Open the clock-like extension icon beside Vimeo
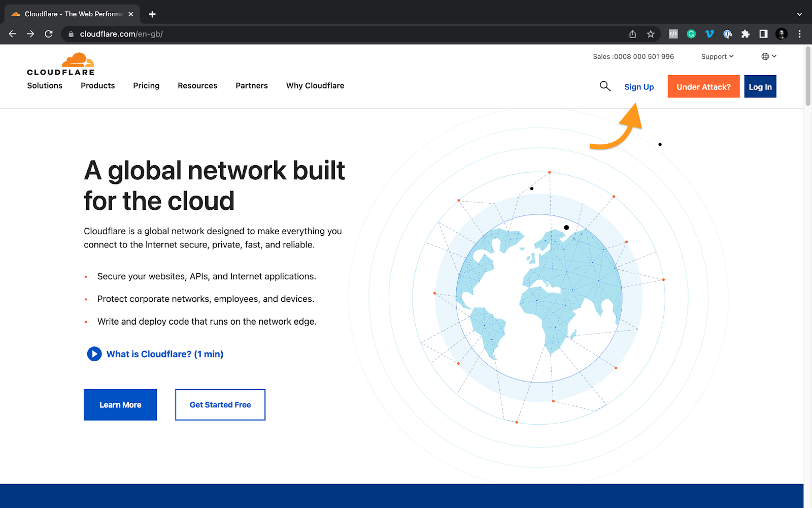Image resolution: width=812 pixels, height=508 pixels. [x=727, y=34]
